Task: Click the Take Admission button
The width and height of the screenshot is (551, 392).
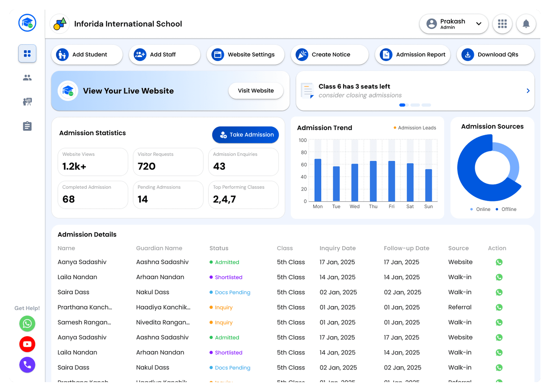Action: click(x=245, y=135)
